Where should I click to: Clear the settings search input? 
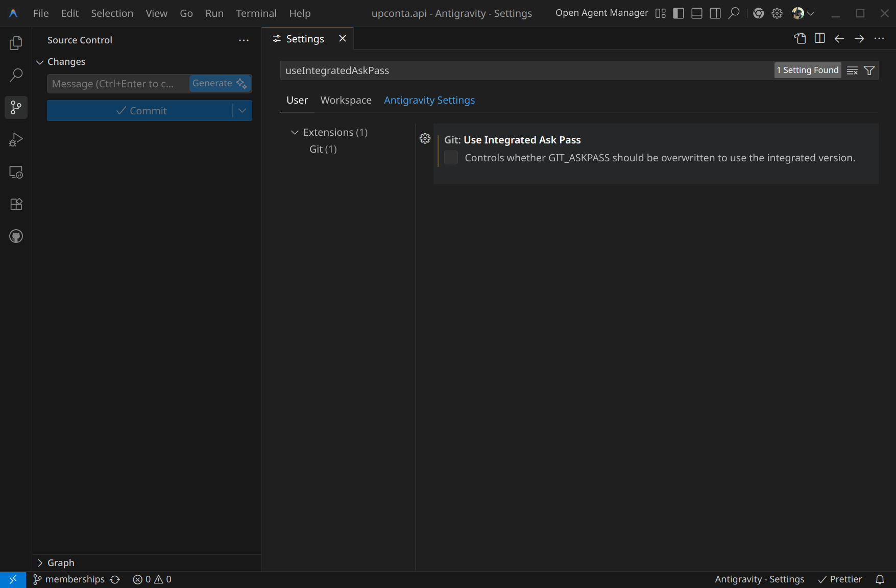coord(852,70)
